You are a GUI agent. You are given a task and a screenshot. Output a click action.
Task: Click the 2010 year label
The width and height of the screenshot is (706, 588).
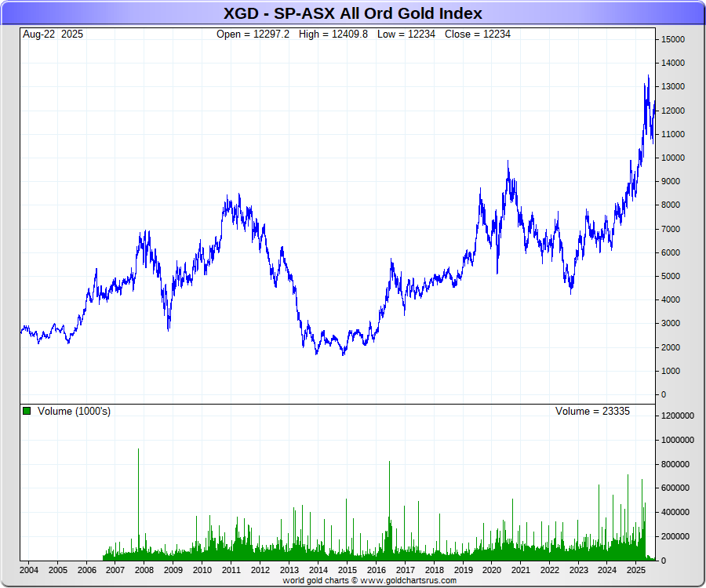click(x=202, y=570)
